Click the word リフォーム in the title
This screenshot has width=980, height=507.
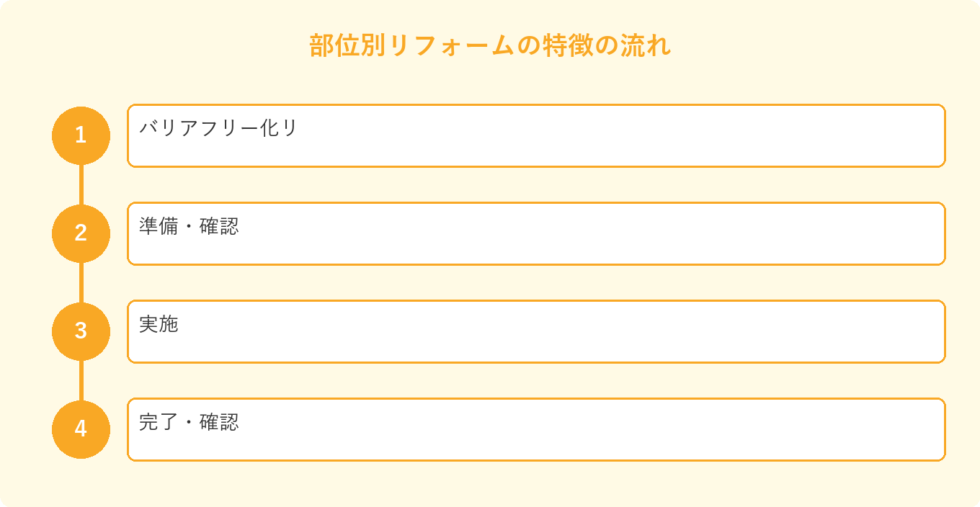click(x=452, y=45)
